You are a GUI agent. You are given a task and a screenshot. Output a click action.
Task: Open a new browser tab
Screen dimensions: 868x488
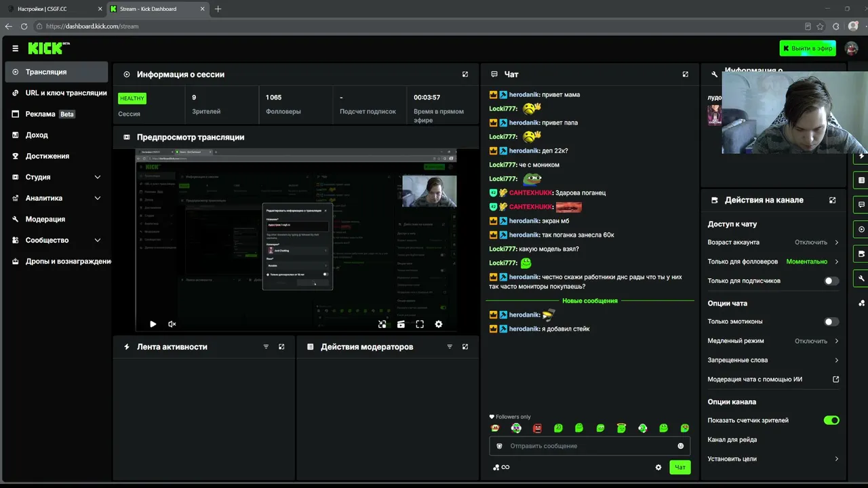218,9
